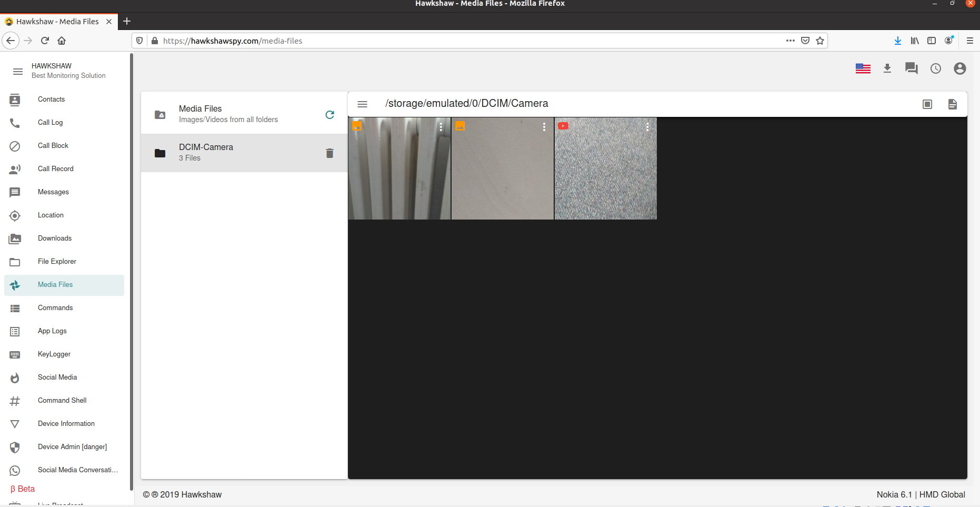
Task: Open the clock history icon
Action: pyautogui.click(x=936, y=68)
